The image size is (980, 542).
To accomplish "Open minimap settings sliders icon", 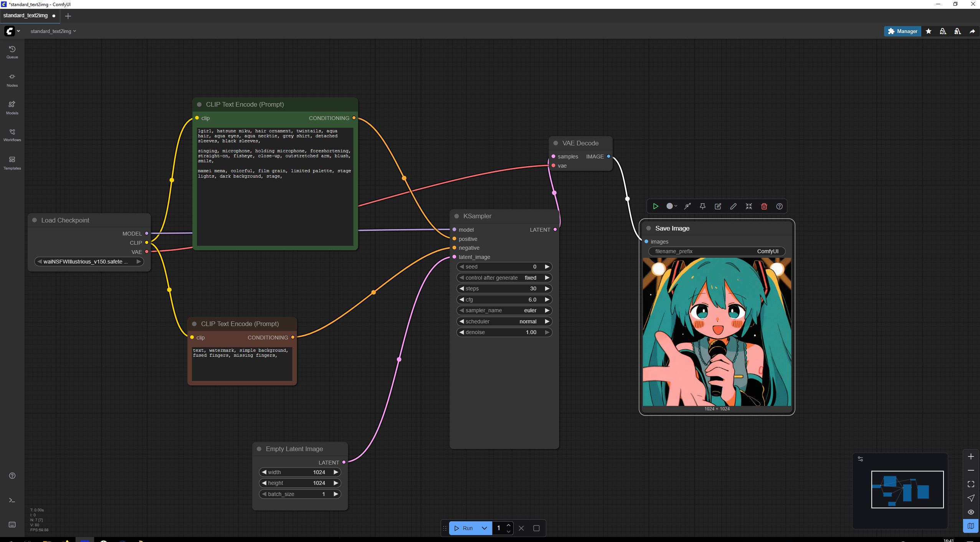I will (x=860, y=459).
